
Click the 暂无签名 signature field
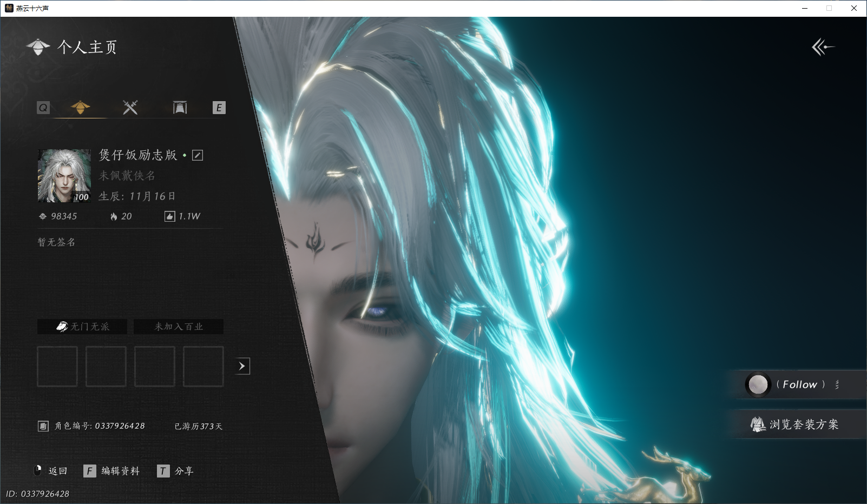tap(56, 242)
